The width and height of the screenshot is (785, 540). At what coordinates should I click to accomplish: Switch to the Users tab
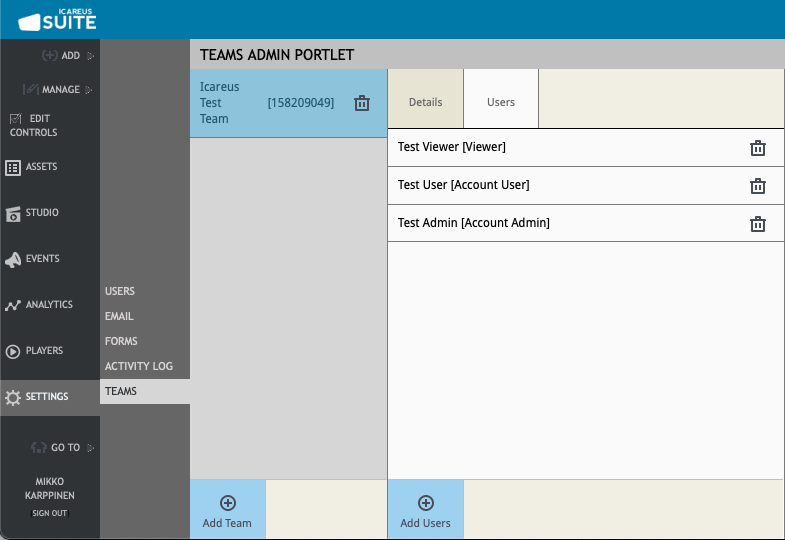(x=501, y=102)
